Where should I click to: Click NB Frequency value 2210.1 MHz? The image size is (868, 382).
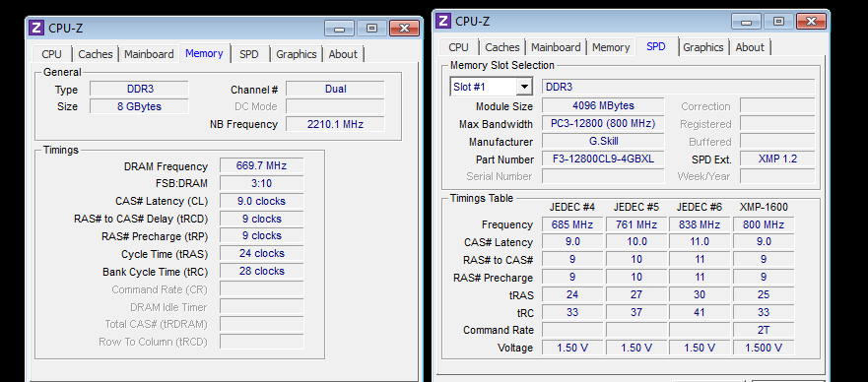pyautogui.click(x=335, y=124)
